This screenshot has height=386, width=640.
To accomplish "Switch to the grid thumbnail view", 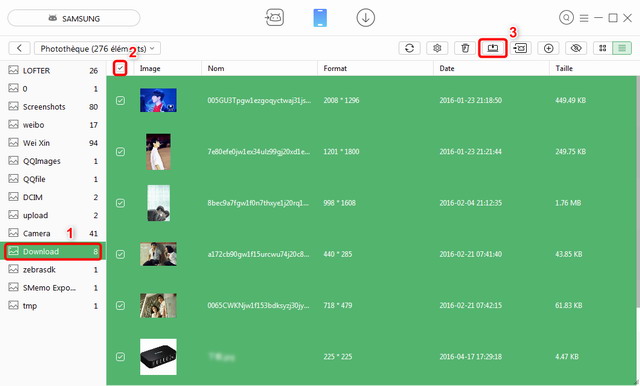I will 602,48.
